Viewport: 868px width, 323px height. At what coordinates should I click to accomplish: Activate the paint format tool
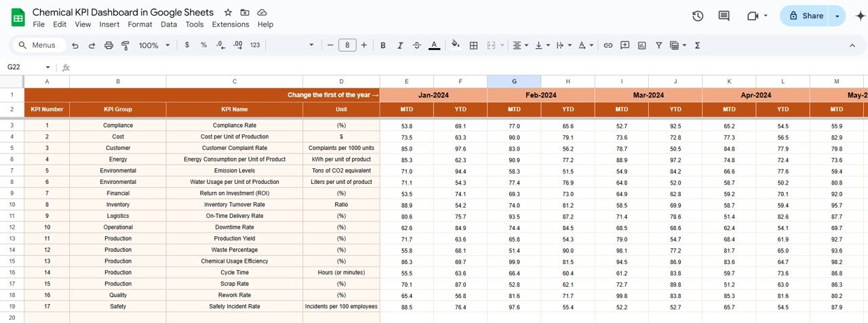pyautogui.click(x=125, y=45)
